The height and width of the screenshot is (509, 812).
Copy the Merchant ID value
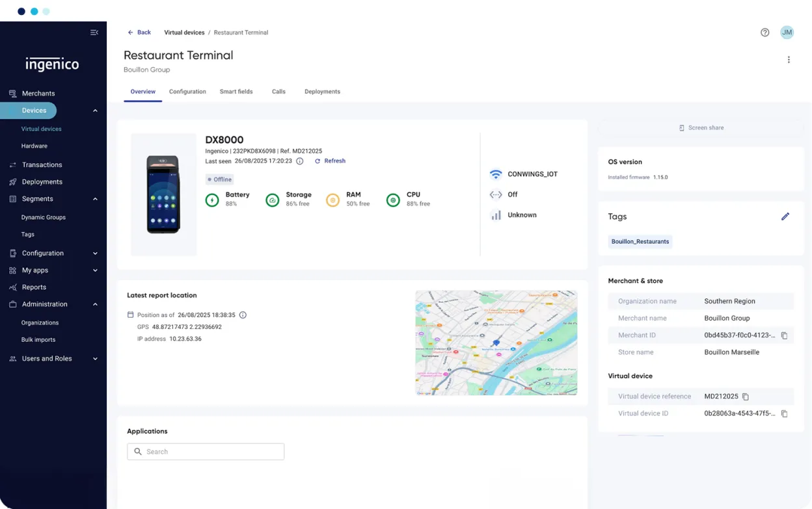(x=784, y=335)
